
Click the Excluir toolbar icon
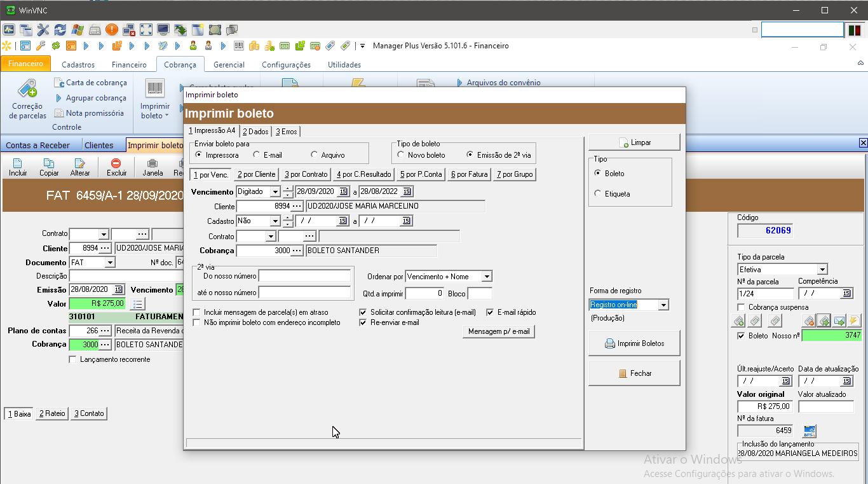[x=116, y=164]
